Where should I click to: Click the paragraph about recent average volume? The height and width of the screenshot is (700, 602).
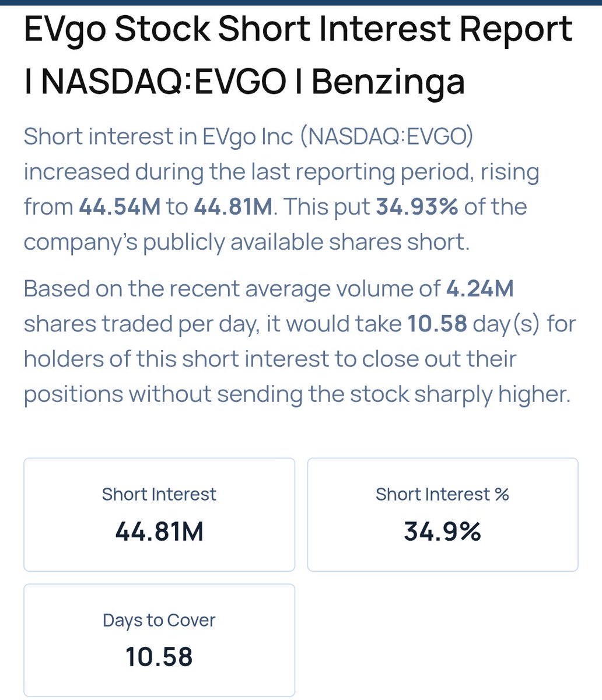[x=300, y=341]
